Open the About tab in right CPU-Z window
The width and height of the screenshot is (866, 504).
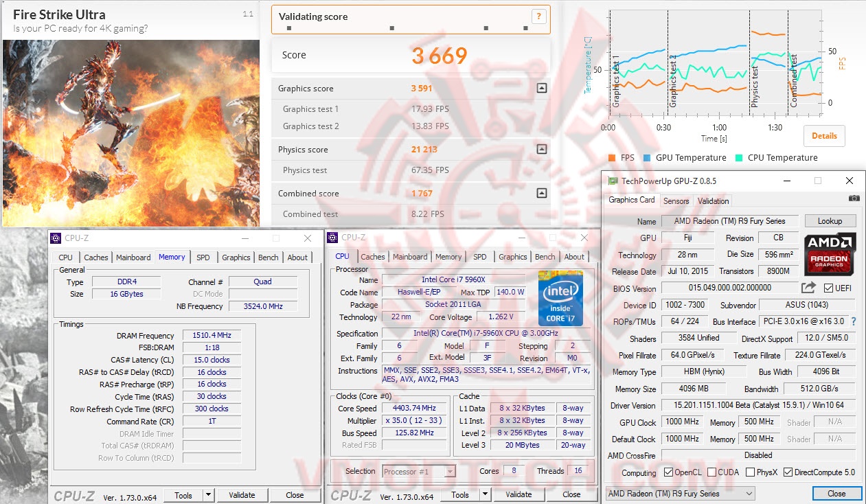(x=574, y=257)
